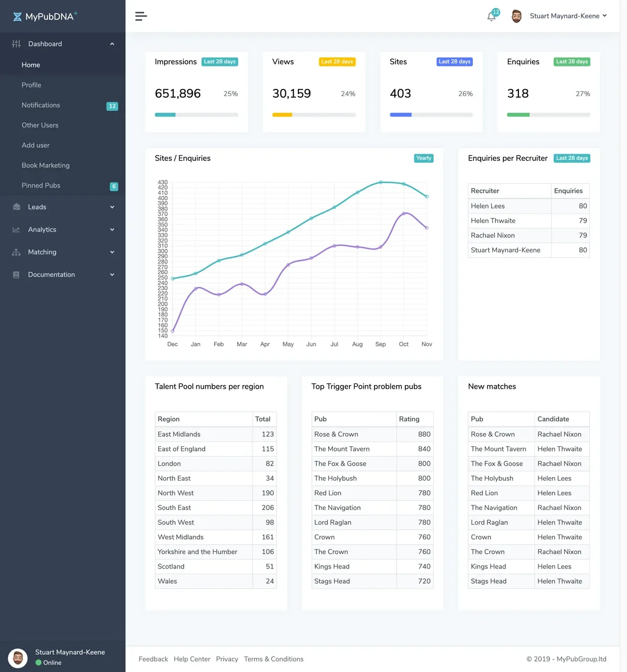The width and height of the screenshot is (627, 672).
Task: Open the Profile menu item
Action: (x=31, y=85)
